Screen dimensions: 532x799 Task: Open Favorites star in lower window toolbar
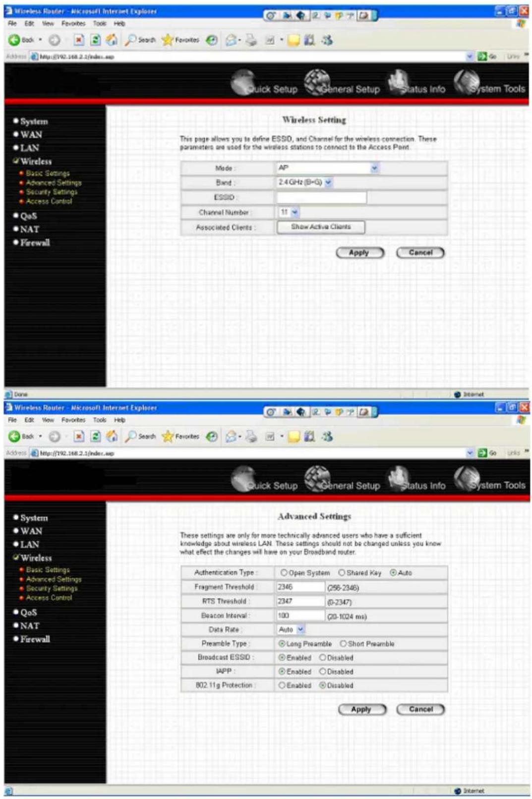tap(180, 437)
